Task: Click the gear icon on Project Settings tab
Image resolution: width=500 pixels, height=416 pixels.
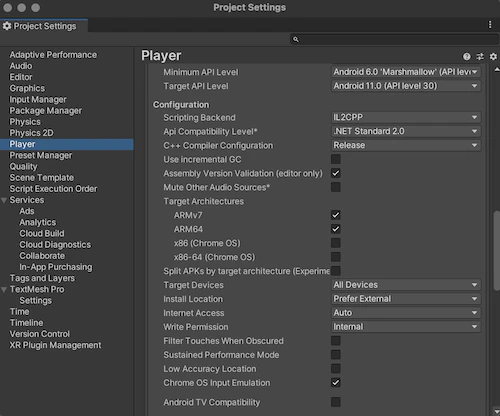Action: [x=7, y=26]
